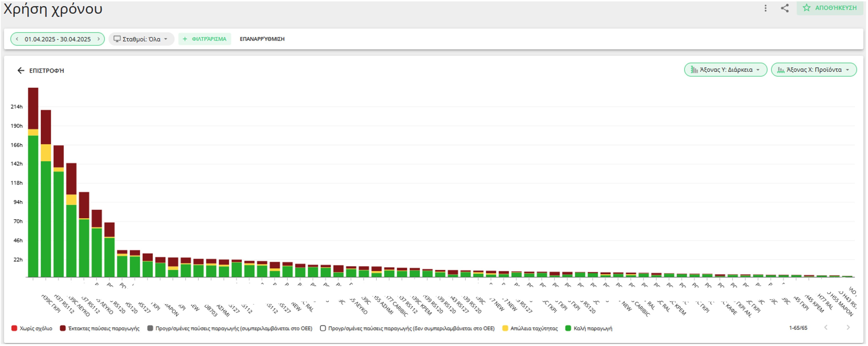Click the star icon next to ΑΠΟΘΉΚΕΥΣΗ
Screen dimensions: 868x346
[807, 8]
